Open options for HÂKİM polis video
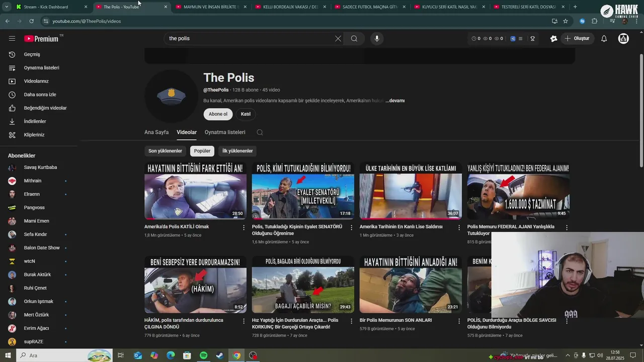644x362 pixels. click(x=244, y=321)
